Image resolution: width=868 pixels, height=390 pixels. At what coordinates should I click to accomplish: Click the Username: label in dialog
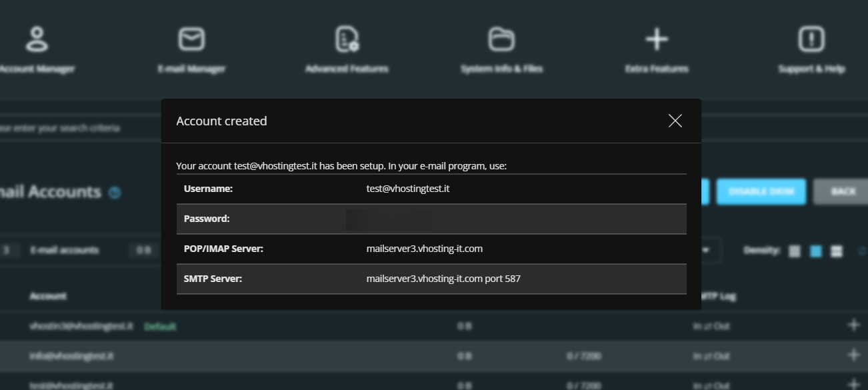coord(208,189)
